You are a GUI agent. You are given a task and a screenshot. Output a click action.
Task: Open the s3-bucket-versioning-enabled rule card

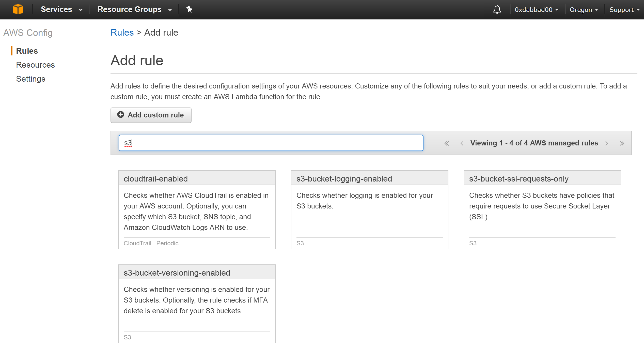(x=197, y=304)
